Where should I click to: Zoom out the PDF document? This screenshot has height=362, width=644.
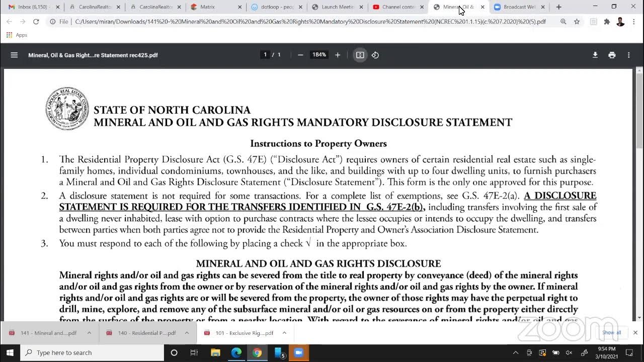point(300,55)
